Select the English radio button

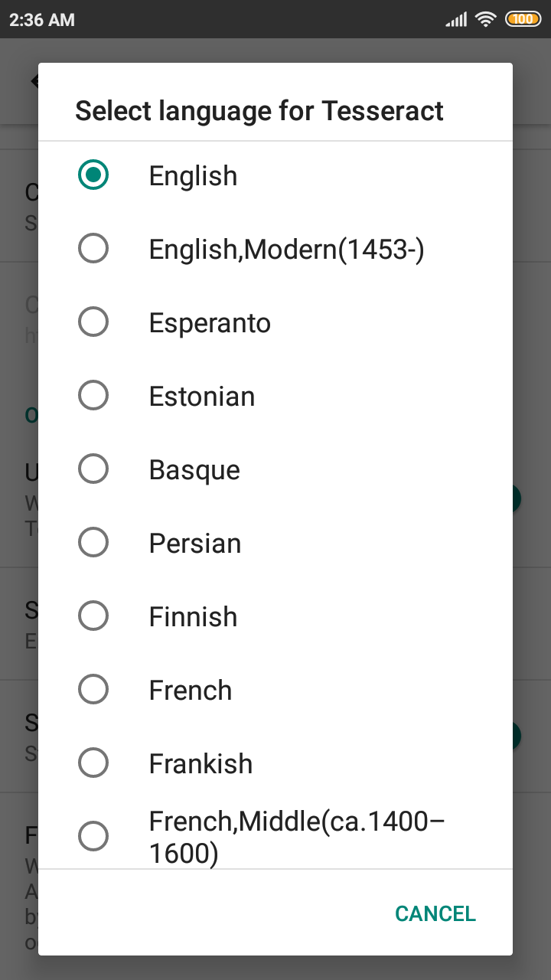[x=93, y=175]
